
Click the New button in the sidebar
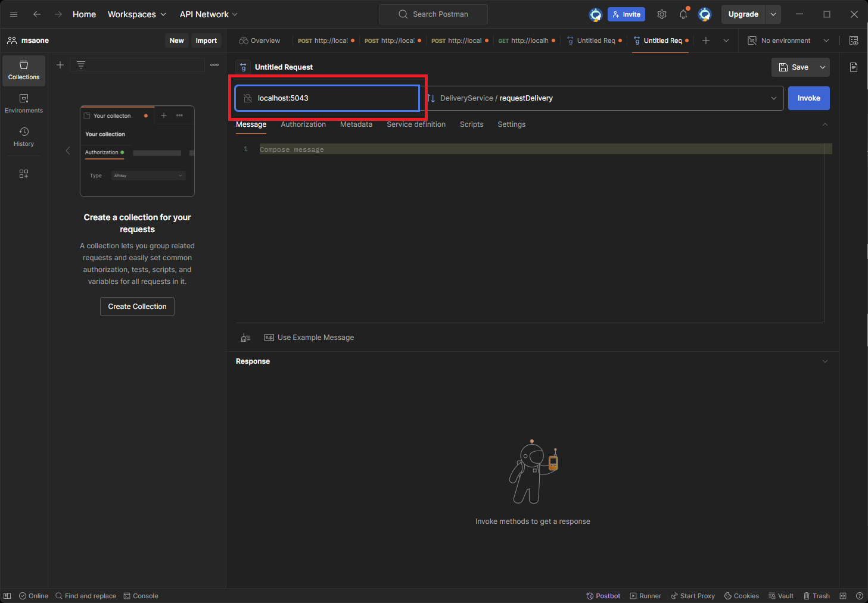pos(176,40)
